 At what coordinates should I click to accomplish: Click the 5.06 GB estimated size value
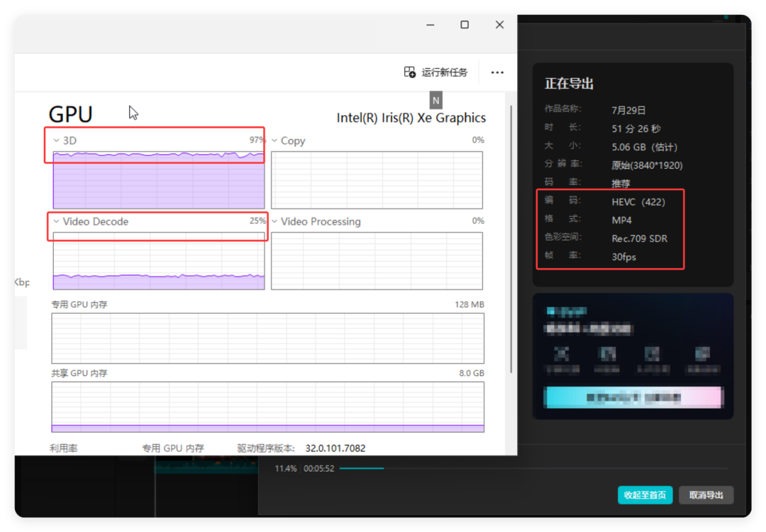tap(644, 147)
